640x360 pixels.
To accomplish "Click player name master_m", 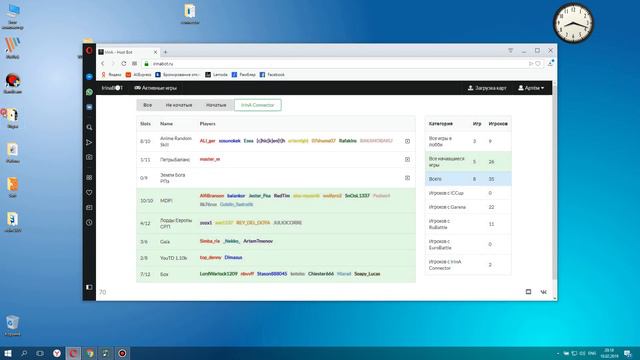I will tap(210, 159).
